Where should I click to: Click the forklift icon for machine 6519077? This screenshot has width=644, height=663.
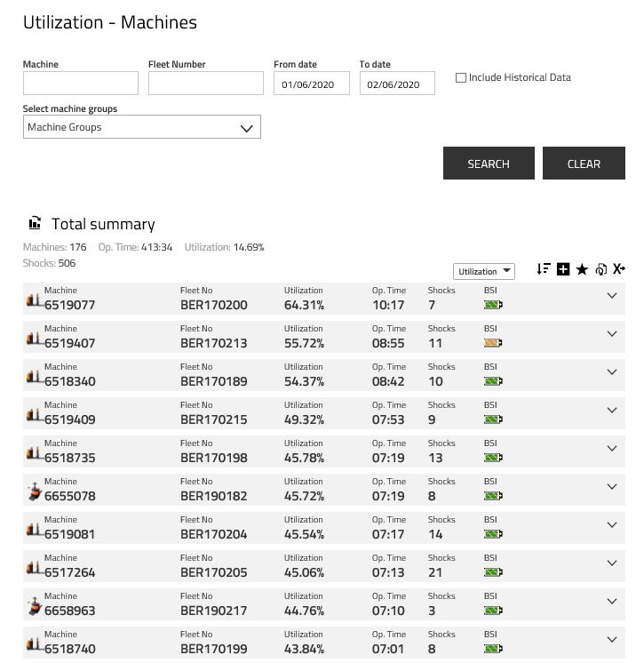[35, 300]
